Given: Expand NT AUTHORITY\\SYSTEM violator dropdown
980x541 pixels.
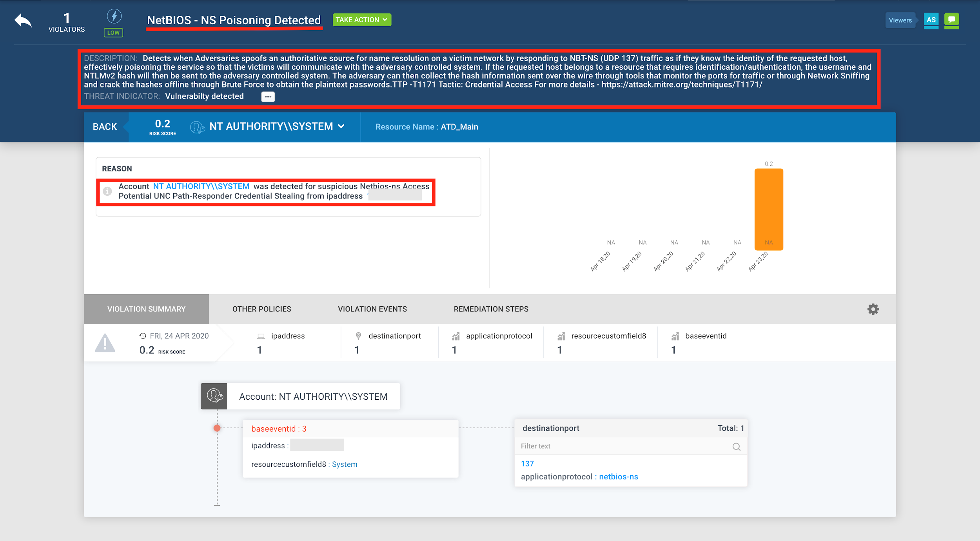Looking at the screenshot, I should (341, 126).
